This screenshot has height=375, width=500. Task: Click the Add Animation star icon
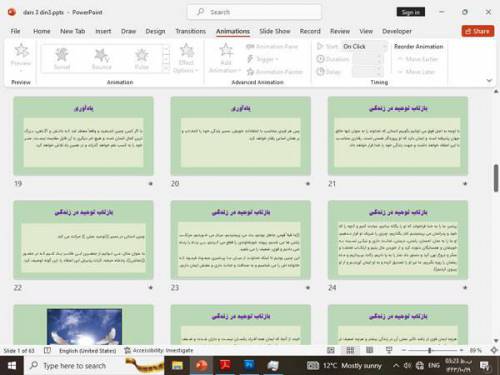pyautogui.click(x=226, y=50)
